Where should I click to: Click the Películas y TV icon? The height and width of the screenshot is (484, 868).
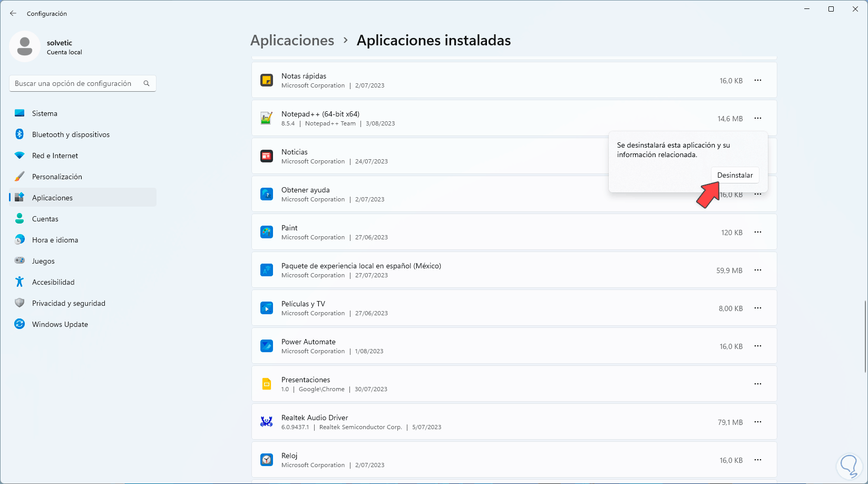coord(267,308)
